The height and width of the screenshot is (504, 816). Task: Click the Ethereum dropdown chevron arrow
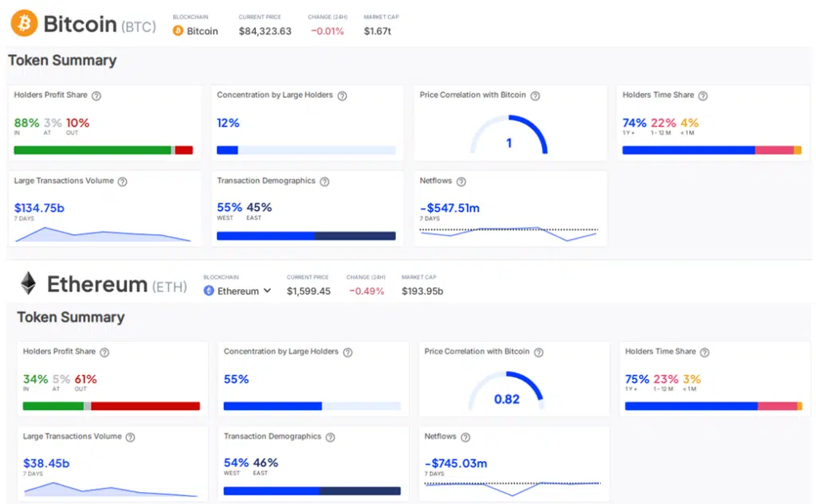(x=268, y=291)
